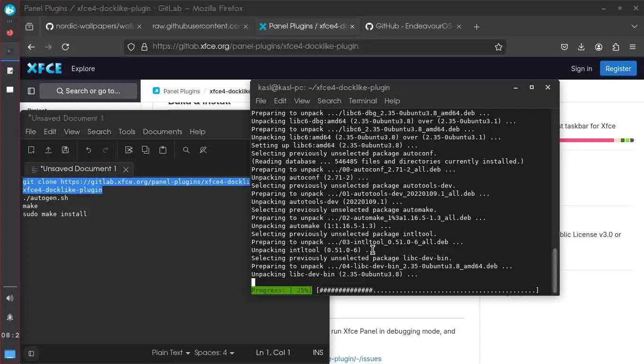Open find and replace pencil icon
Image resolution: width=644 pixels, height=364 pixels.
pyautogui.click(x=203, y=150)
